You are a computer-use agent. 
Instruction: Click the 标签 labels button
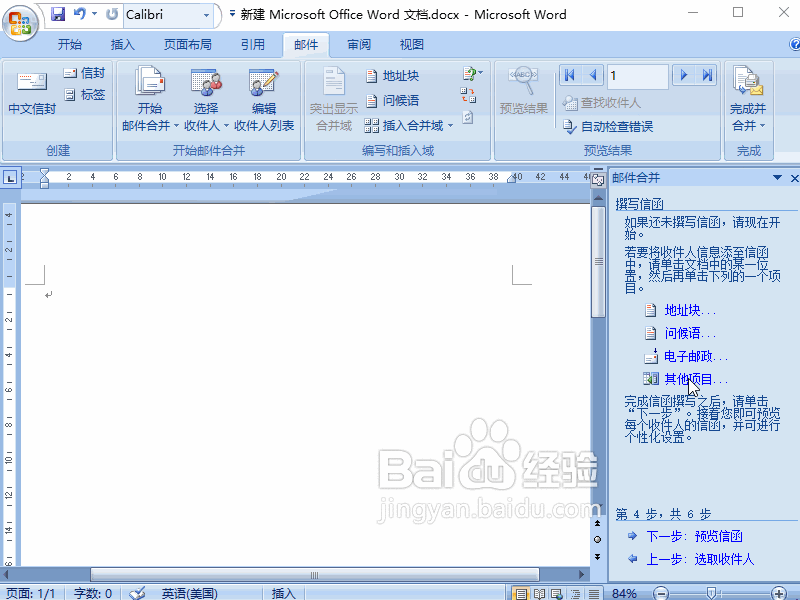(x=84, y=94)
